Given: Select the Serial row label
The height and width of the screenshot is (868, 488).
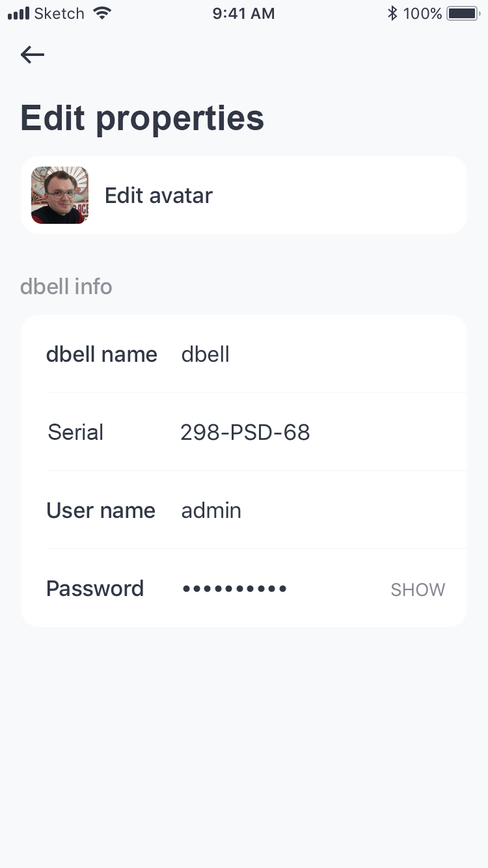Looking at the screenshot, I should click(75, 432).
